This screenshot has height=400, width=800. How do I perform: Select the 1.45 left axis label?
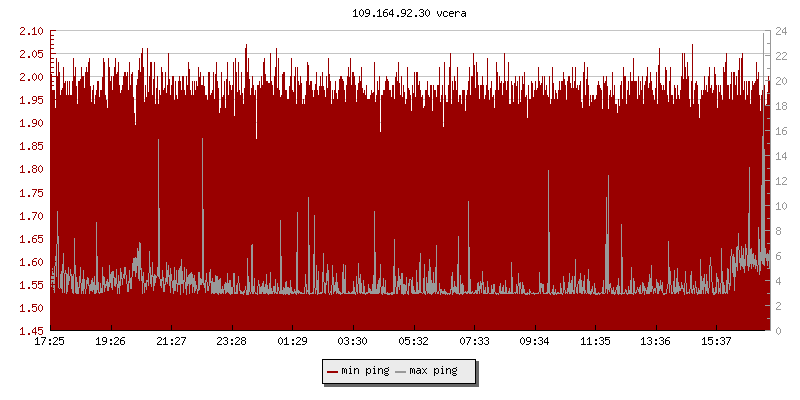tap(31, 331)
